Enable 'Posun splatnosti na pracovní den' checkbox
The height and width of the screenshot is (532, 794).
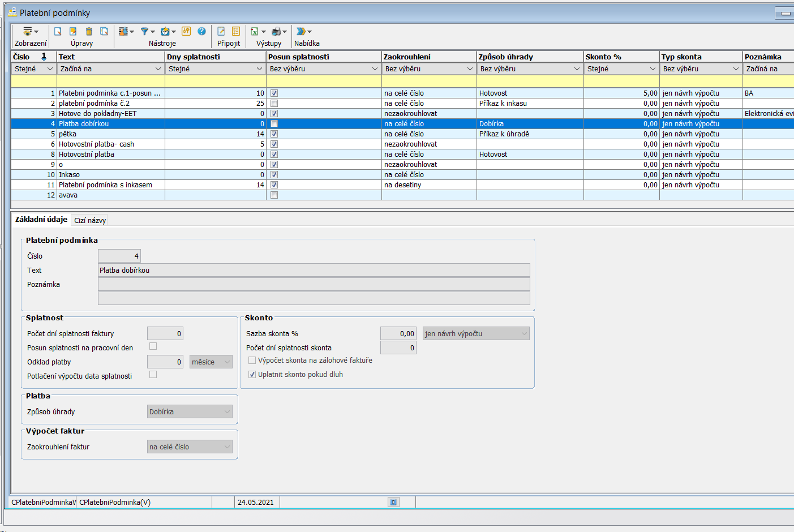coord(153,346)
